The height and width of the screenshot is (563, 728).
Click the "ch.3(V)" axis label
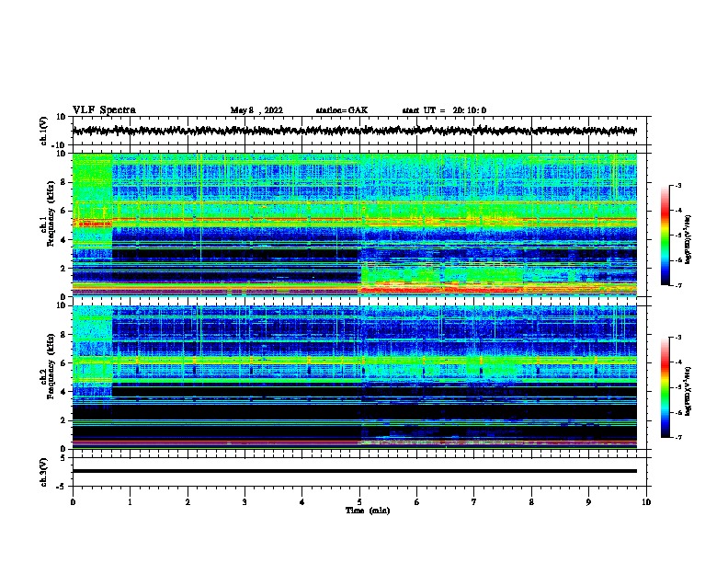[44, 473]
